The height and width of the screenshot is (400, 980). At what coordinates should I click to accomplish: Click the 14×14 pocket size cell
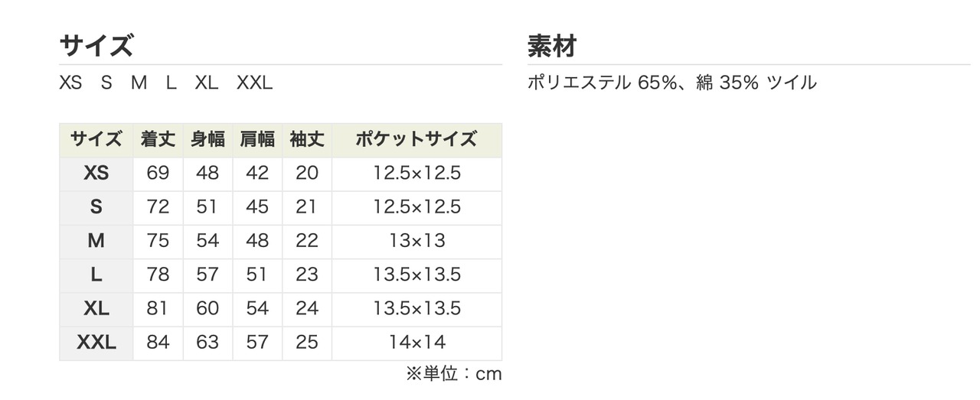pos(416,343)
